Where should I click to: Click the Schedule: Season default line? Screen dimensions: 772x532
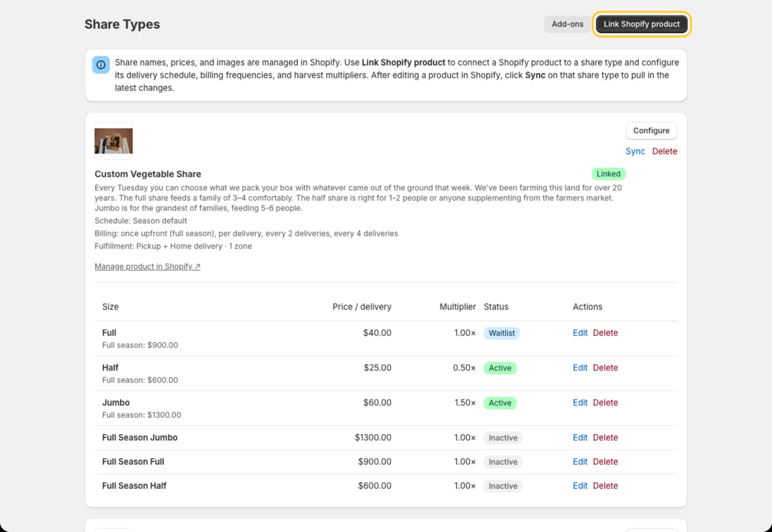pos(141,221)
